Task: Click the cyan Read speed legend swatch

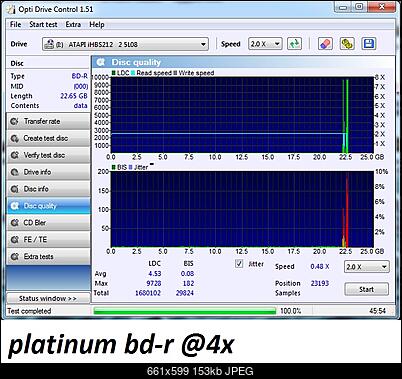Action: click(133, 73)
